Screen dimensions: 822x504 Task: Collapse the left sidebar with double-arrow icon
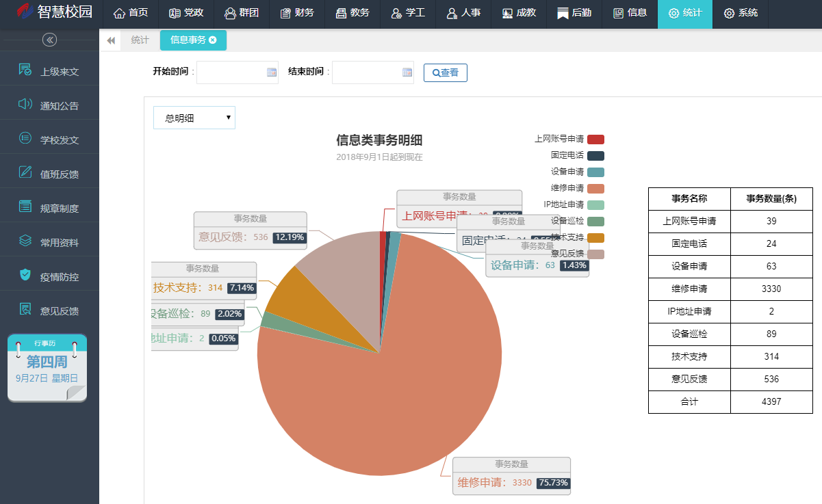[49, 40]
